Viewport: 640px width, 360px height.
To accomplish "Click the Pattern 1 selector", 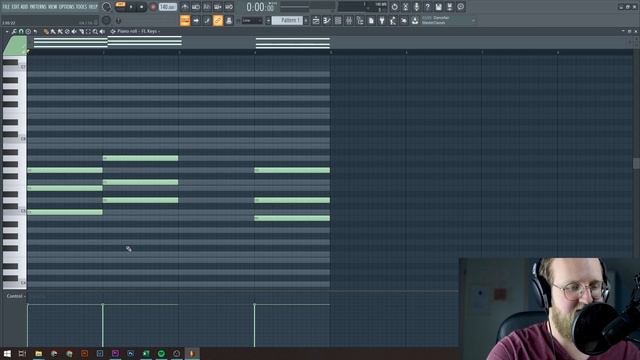I will [287, 20].
